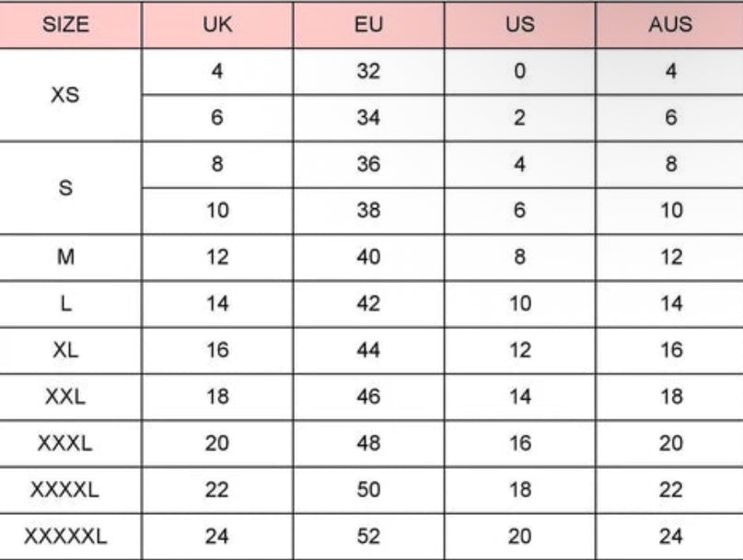Click EU value 40 in M row
743x560 pixels.
pyautogui.click(x=368, y=257)
